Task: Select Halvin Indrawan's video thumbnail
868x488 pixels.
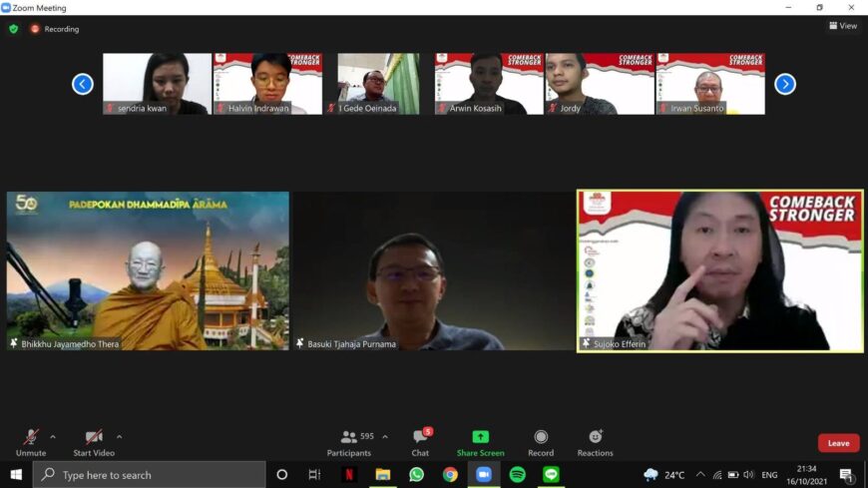Action: pos(268,84)
